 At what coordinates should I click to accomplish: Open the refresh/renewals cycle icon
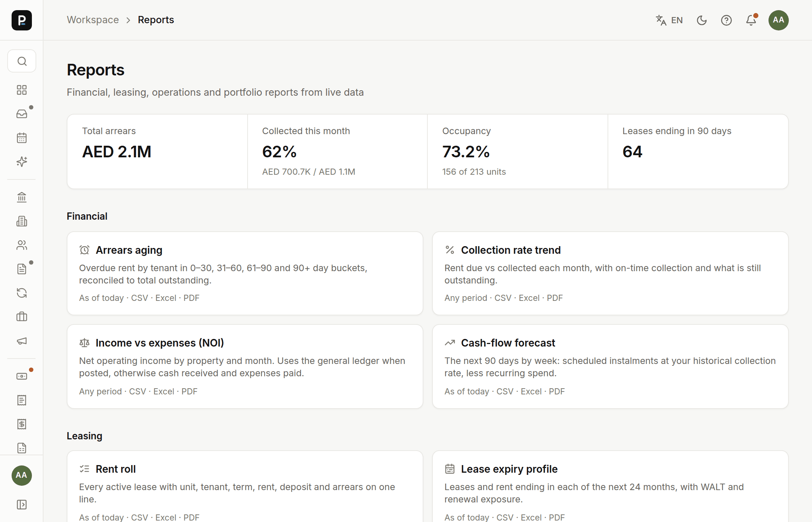pyautogui.click(x=22, y=293)
